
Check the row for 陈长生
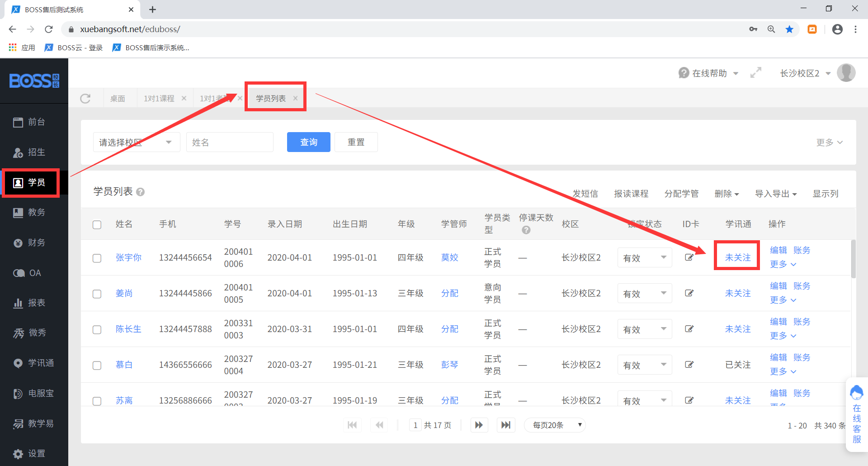click(x=97, y=330)
